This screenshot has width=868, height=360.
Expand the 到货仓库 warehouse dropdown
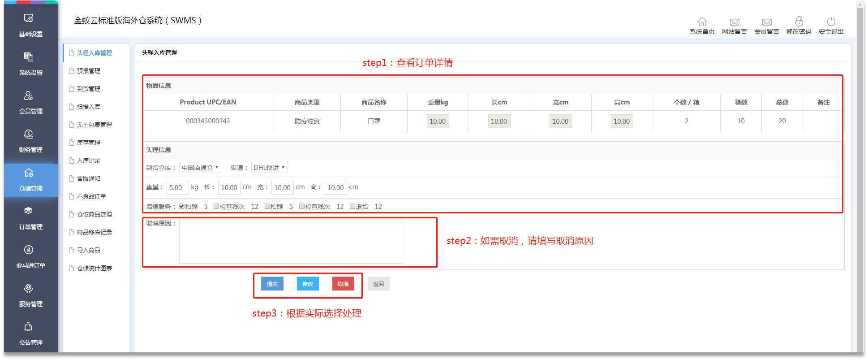click(x=200, y=168)
